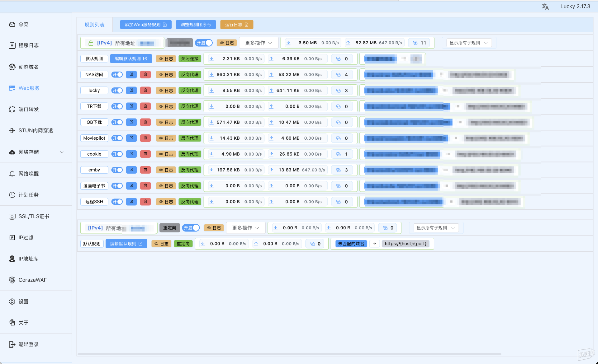Screen dimensions: 598x364
Task: Click trash icon for 远程SSH rule
Action: tap(145, 201)
